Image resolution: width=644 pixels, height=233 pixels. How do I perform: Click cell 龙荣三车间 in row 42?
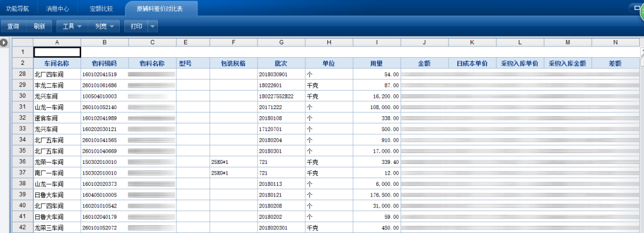pos(57,228)
